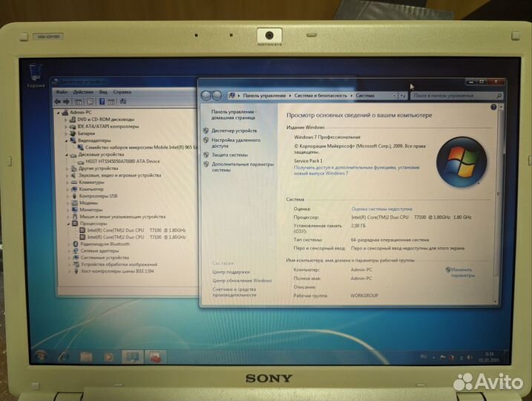The width and height of the screenshot is (532, 401).
Task: Click Изменить параметры link for computer name
Action: tap(462, 272)
